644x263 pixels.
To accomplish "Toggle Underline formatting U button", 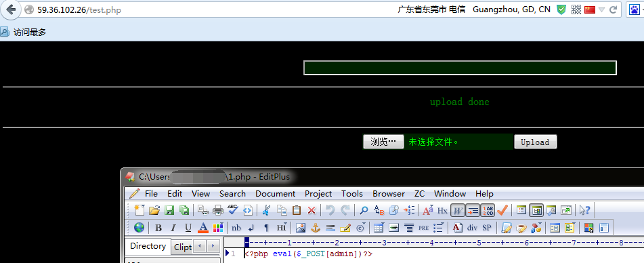I will (x=188, y=228).
